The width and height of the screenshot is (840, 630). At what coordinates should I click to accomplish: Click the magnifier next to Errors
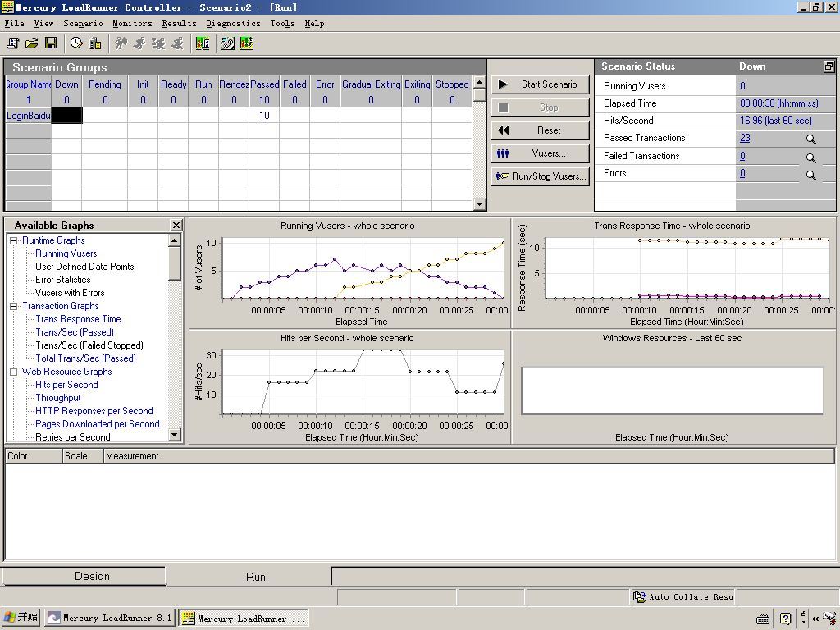point(811,176)
